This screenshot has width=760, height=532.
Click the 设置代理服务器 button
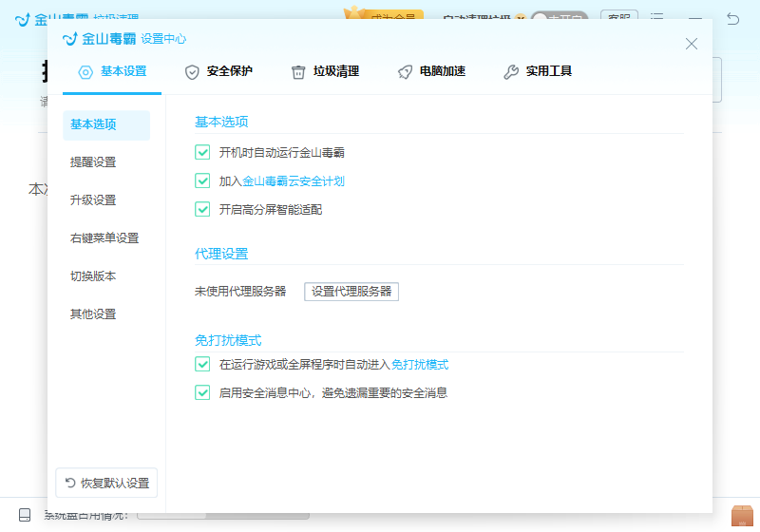351,292
